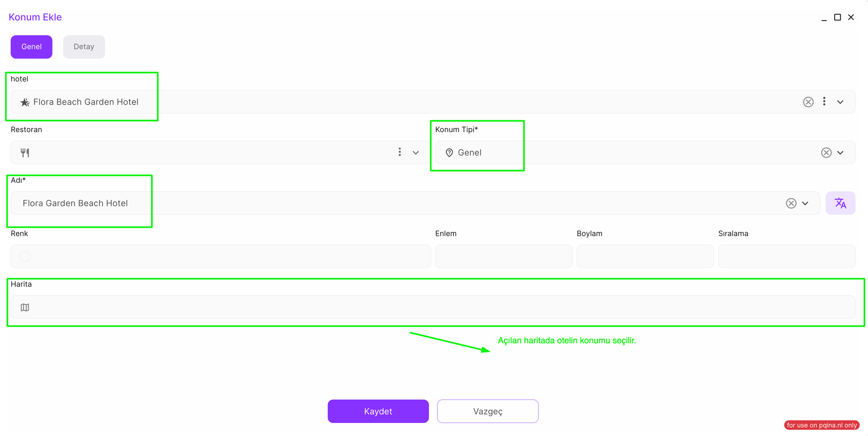Expand the hotel dropdown list
The width and height of the screenshot is (868, 436).
(x=840, y=102)
